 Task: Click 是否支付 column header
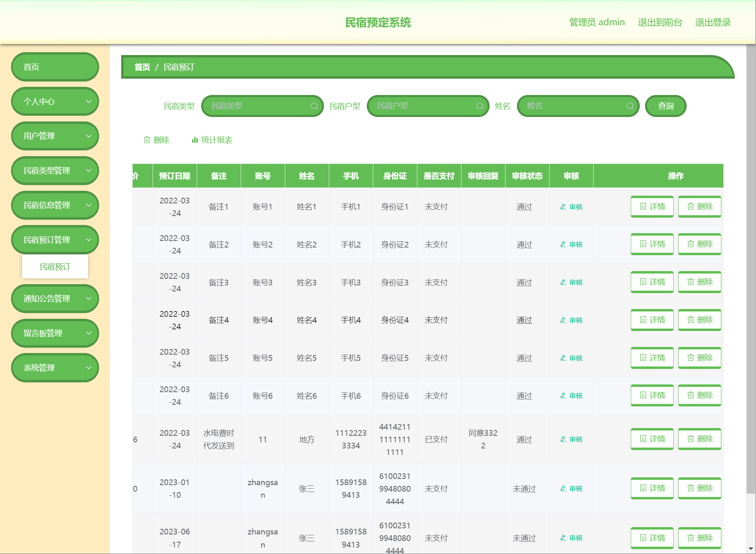pos(439,176)
